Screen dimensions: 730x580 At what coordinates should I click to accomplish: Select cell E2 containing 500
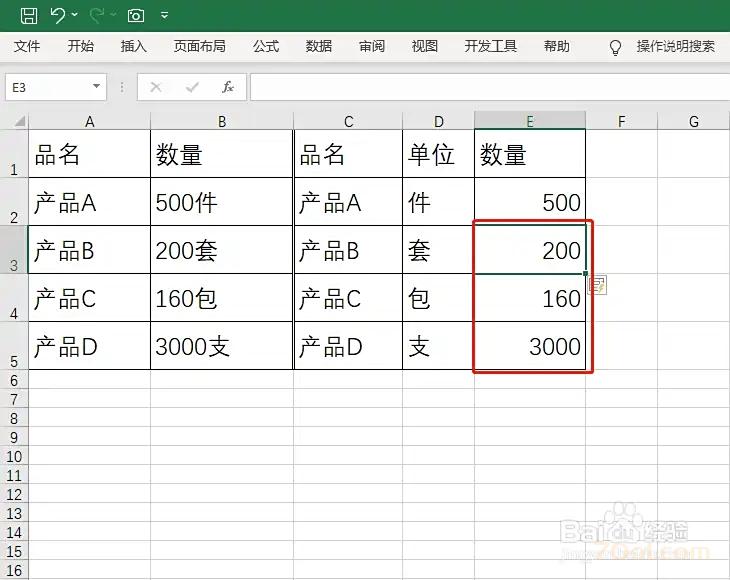pos(530,202)
